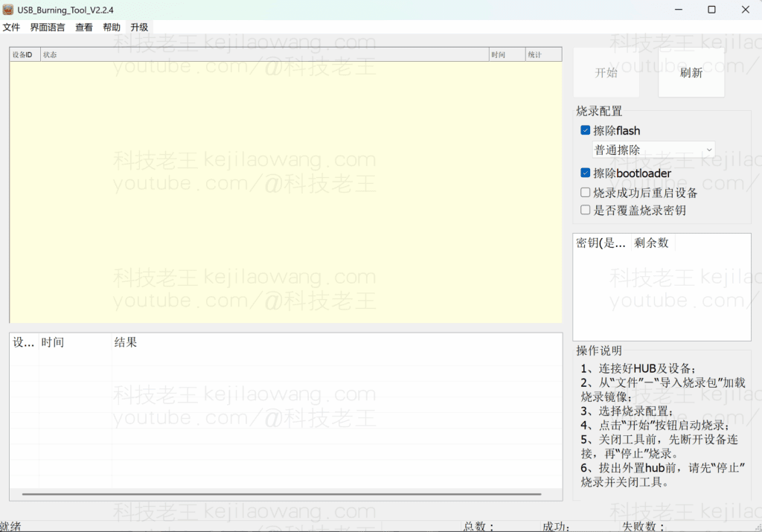
Task: Open the 升级 menu
Action: click(x=139, y=28)
